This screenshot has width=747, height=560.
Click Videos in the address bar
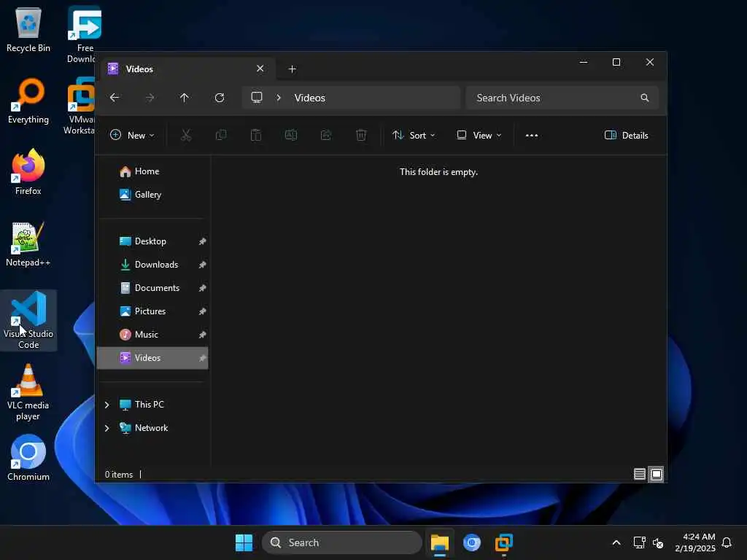[309, 98]
